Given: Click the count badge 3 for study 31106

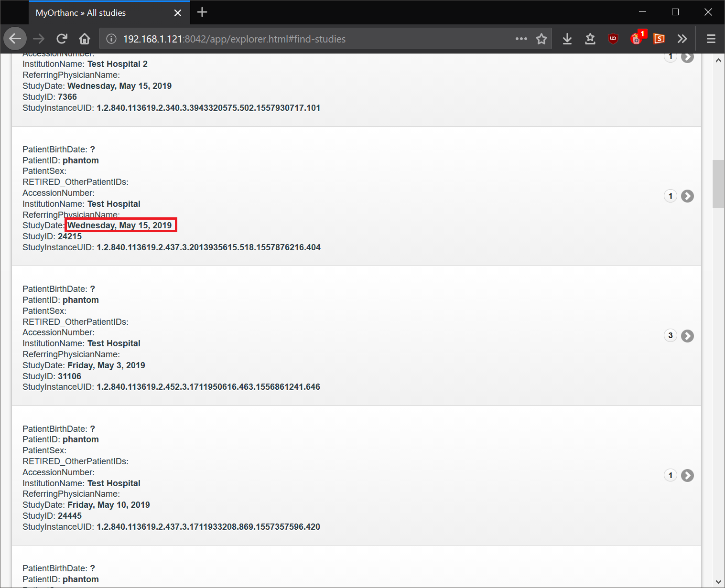Looking at the screenshot, I should coord(671,336).
